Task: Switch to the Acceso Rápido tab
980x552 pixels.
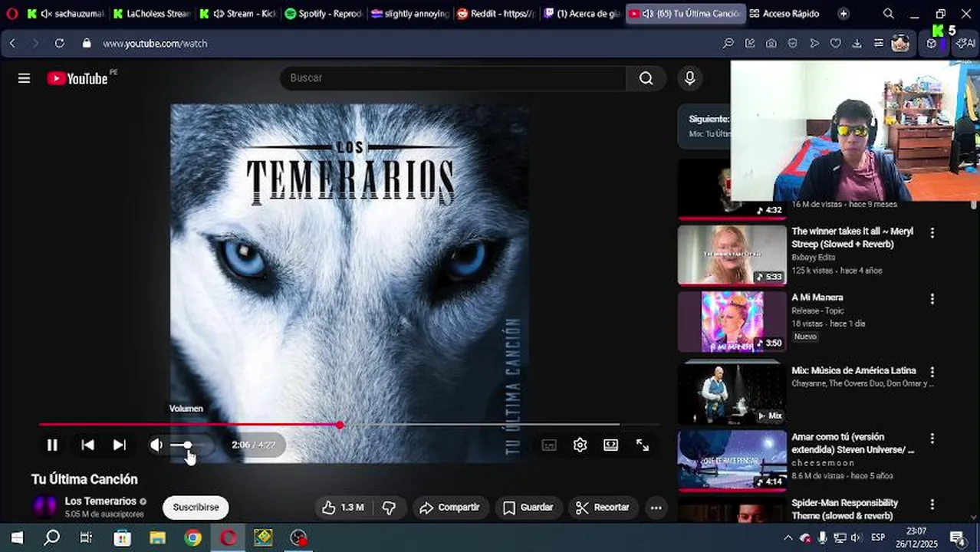Action: pos(784,14)
